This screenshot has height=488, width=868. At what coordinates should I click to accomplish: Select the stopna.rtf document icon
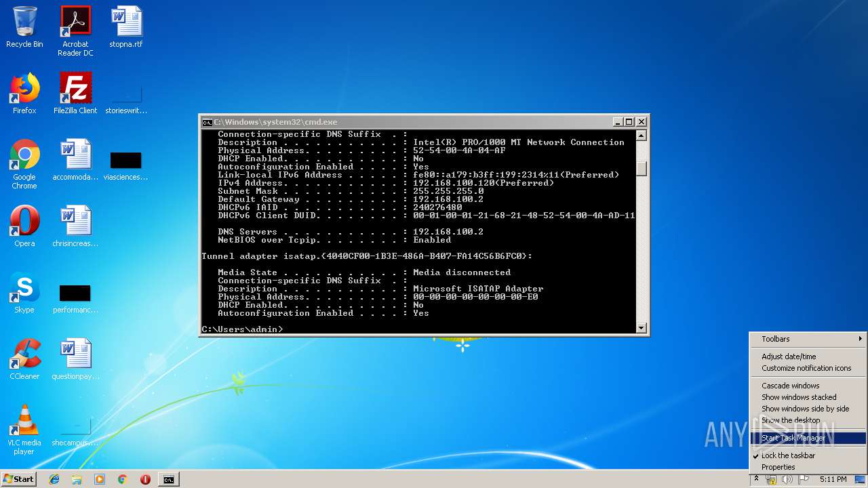coord(126,27)
